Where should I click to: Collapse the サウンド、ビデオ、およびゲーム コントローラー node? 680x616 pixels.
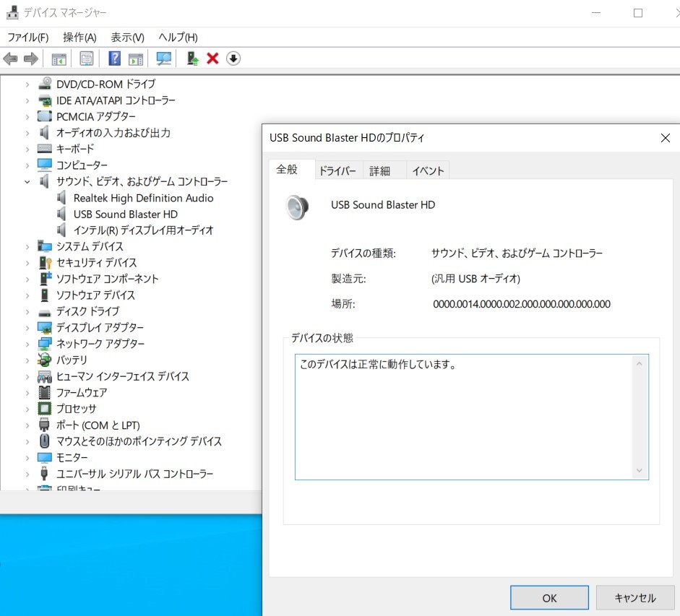(x=27, y=182)
